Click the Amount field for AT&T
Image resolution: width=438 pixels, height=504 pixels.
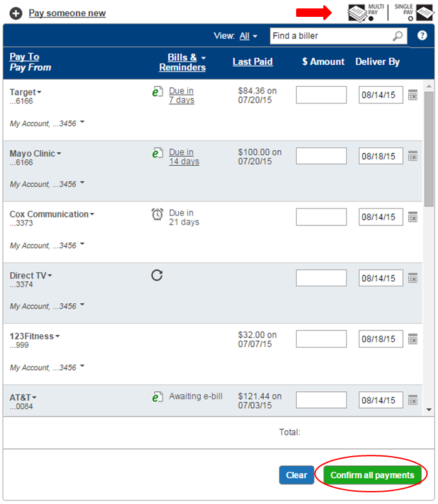[321, 400]
